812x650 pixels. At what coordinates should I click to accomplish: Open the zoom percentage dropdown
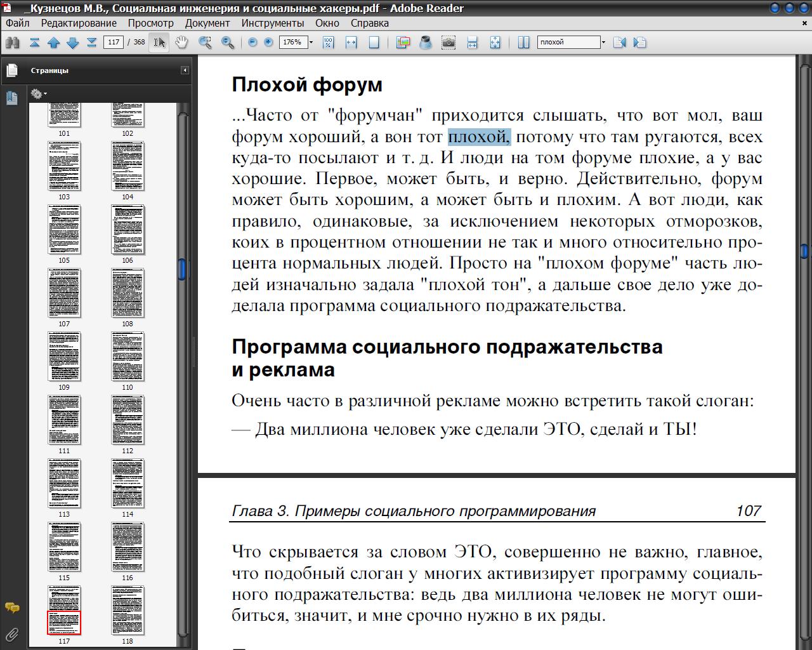(311, 43)
